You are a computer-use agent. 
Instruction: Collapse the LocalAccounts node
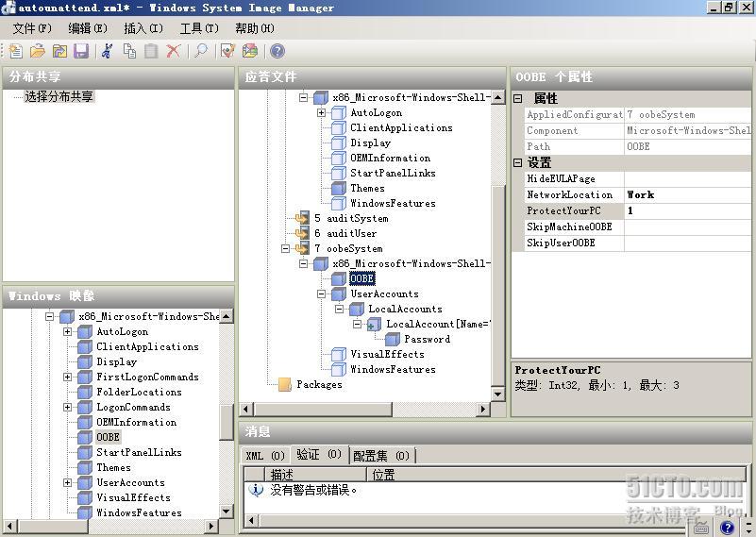pyautogui.click(x=339, y=309)
